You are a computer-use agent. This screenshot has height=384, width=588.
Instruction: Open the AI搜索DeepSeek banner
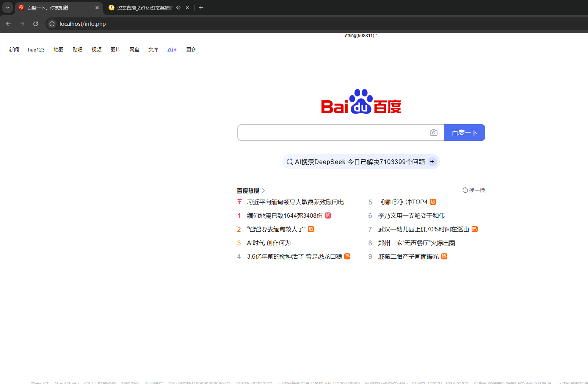click(x=361, y=162)
